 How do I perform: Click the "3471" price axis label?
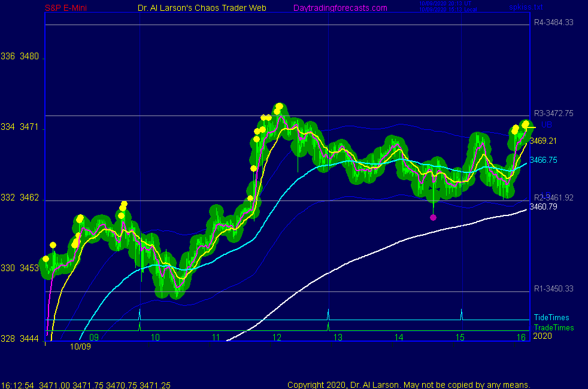pyautogui.click(x=29, y=127)
